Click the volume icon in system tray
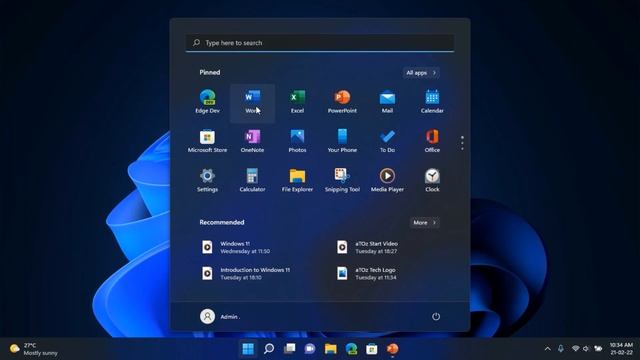This screenshot has height=360, width=640. click(586, 349)
